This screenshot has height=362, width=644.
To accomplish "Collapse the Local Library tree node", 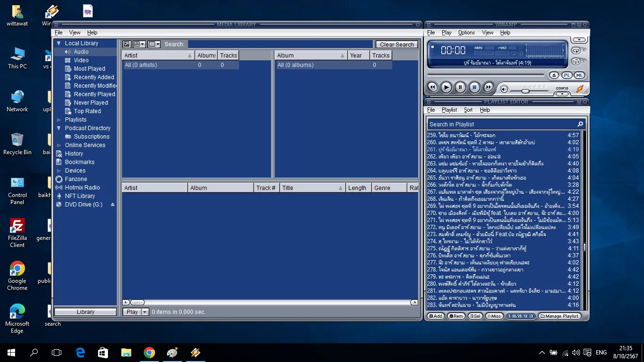I will 59,43.
